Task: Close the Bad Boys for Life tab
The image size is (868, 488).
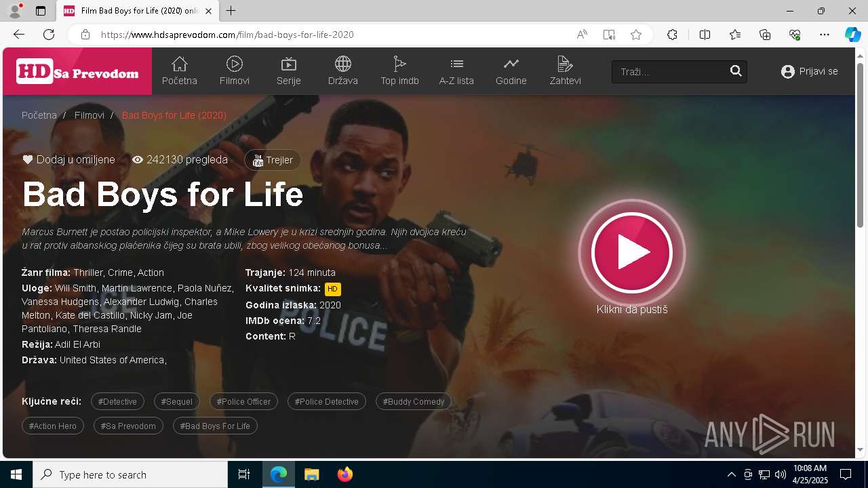Action: (209, 11)
